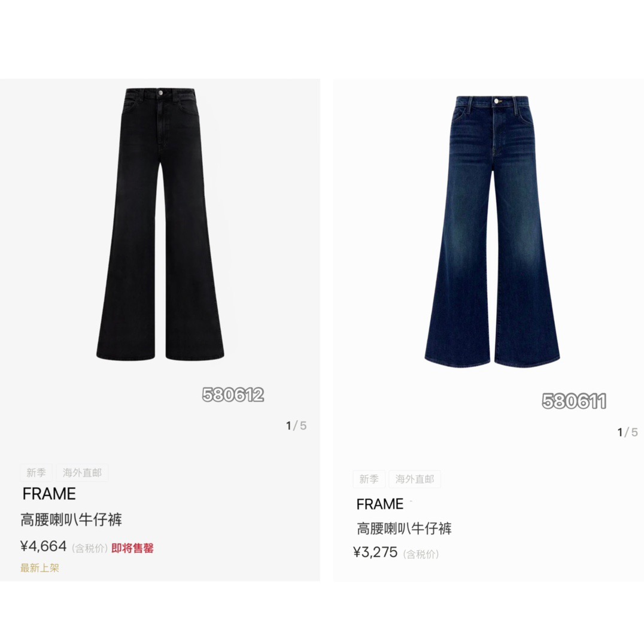Select the 海外直邮 tag on black jeans
The width and height of the screenshot is (644, 644).
point(82,473)
